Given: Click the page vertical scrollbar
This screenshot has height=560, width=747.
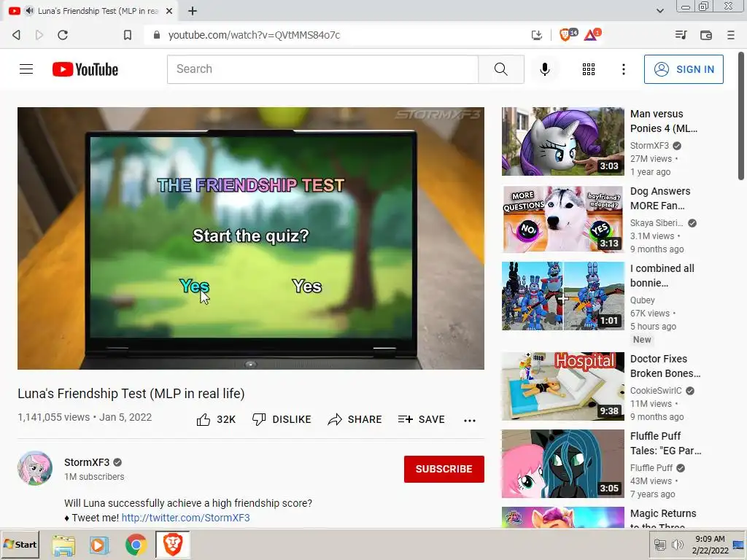Looking at the screenshot, I should click(741, 116).
